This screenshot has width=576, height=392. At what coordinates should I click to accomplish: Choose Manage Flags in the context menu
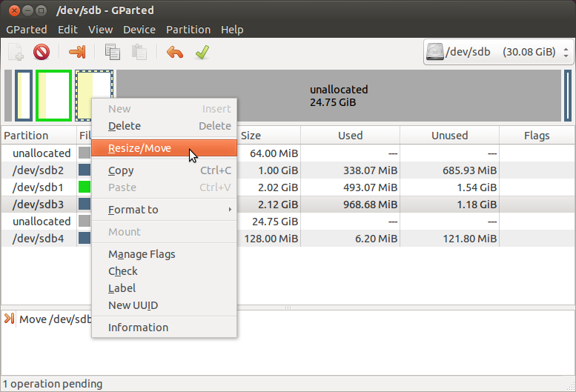pos(164,254)
